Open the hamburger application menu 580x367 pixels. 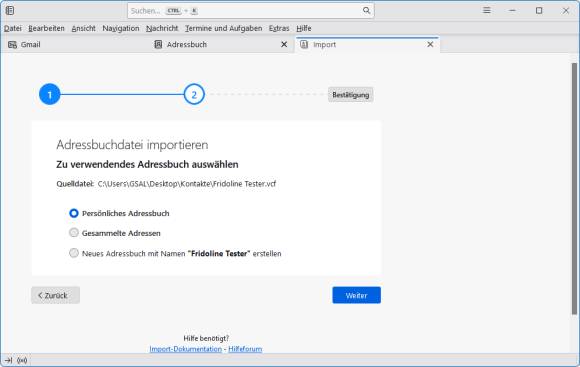[487, 10]
